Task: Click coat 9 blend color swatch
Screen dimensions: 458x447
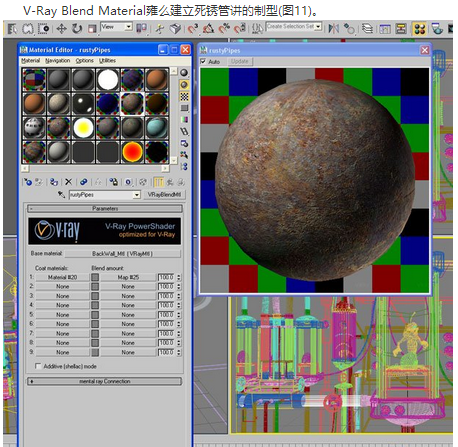Action: coord(95,352)
